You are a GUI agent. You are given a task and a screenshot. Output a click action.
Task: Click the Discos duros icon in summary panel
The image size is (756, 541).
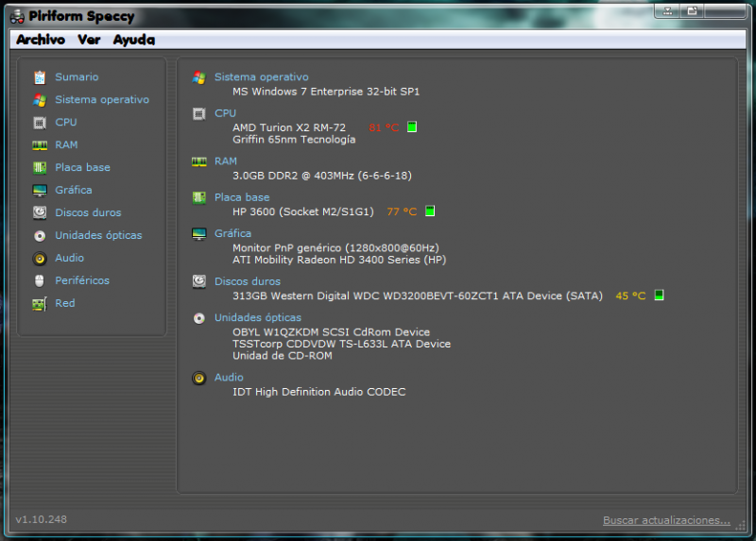(x=199, y=281)
